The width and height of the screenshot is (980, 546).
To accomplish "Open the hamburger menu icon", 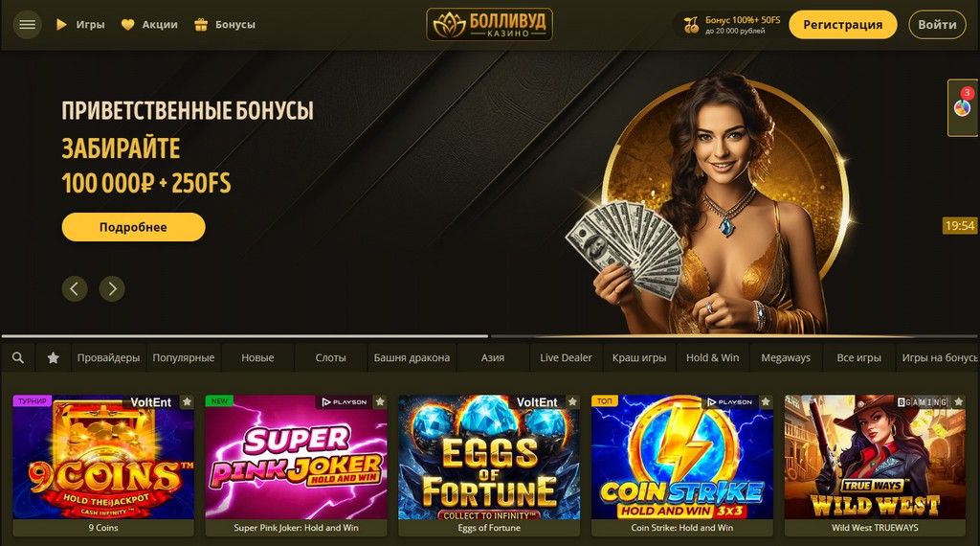I will [28, 25].
